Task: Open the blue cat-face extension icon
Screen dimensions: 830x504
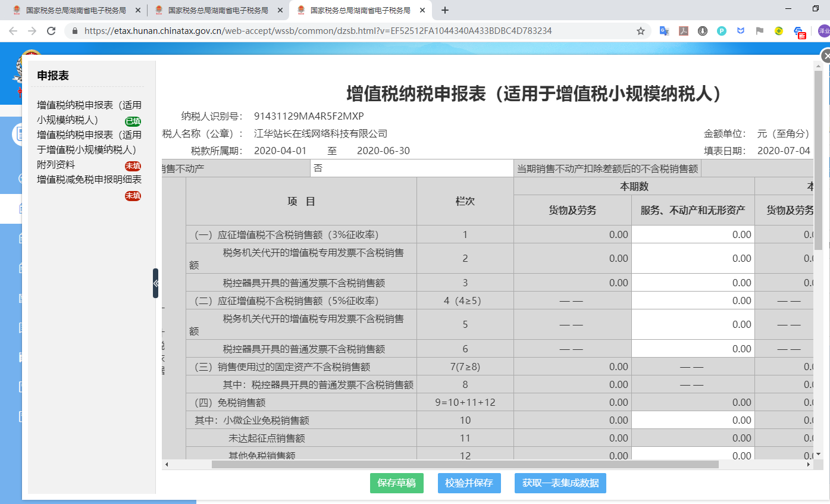Action: click(741, 31)
